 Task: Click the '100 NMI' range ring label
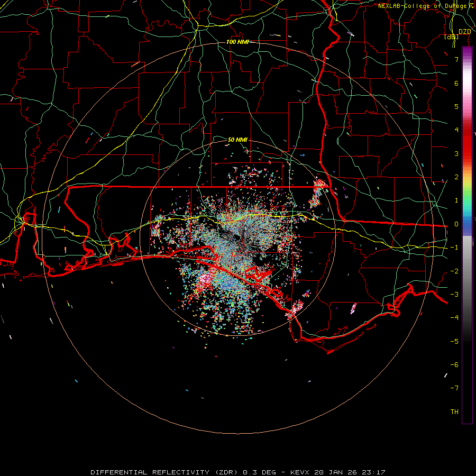pyautogui.click(x=237, y=42)
